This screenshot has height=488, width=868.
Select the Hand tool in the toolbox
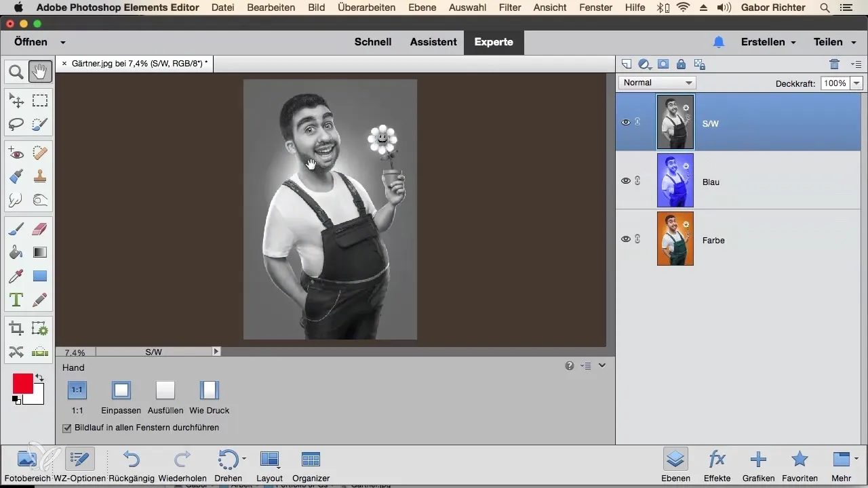click(x=40, y=70)
